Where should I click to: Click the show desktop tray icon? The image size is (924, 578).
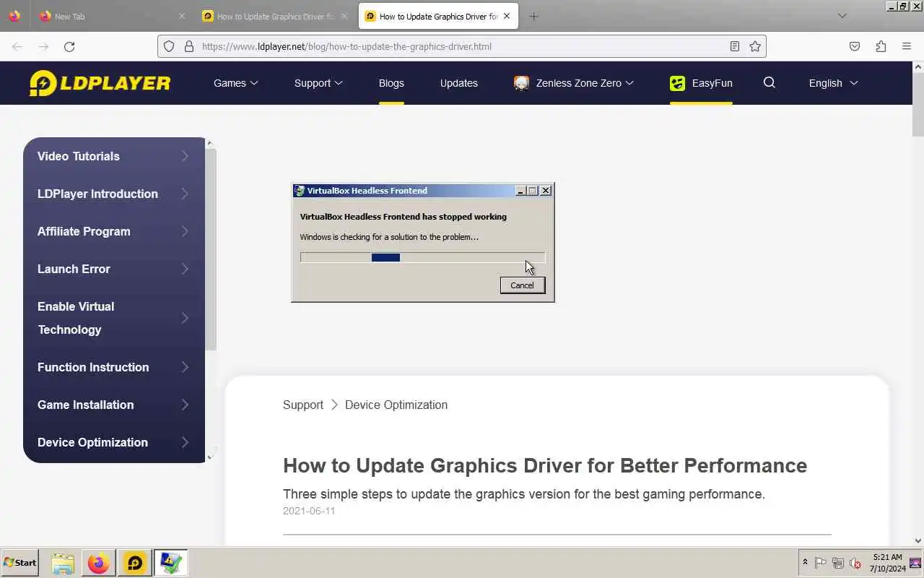coord(915,563)
